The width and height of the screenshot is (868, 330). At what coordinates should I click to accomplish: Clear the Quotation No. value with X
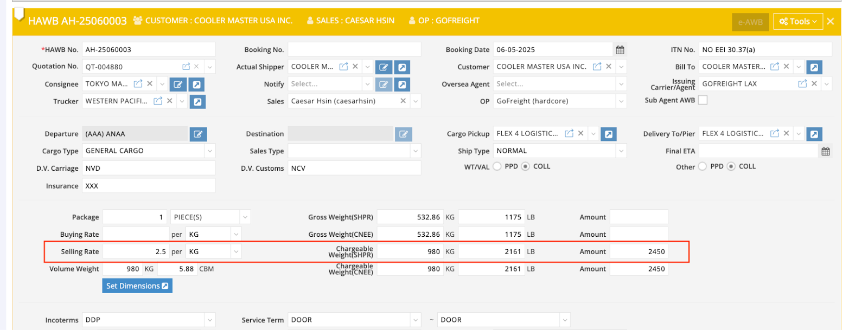(x=196, y=67)
